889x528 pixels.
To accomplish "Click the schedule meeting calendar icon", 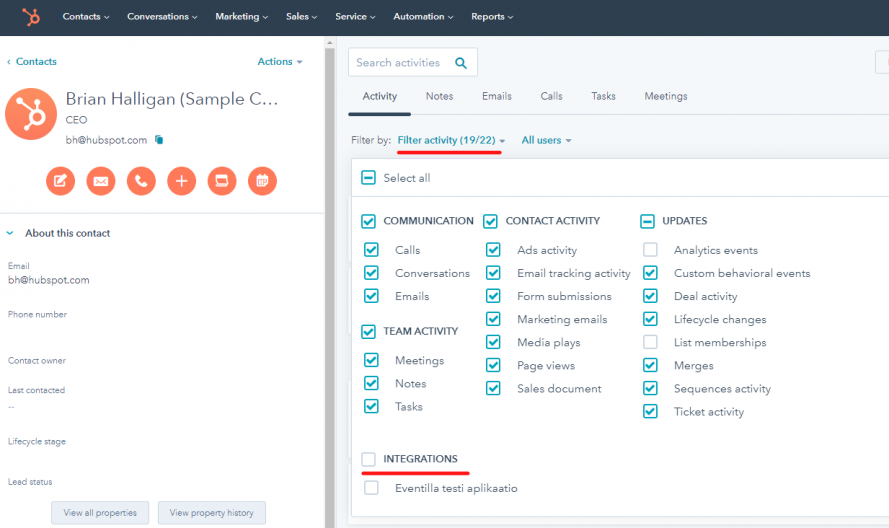I will tap(262, 181).
